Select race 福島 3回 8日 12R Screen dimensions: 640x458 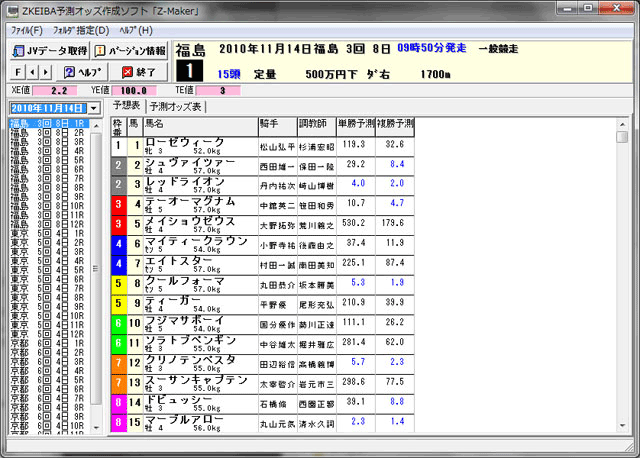[x=47, y=224]
